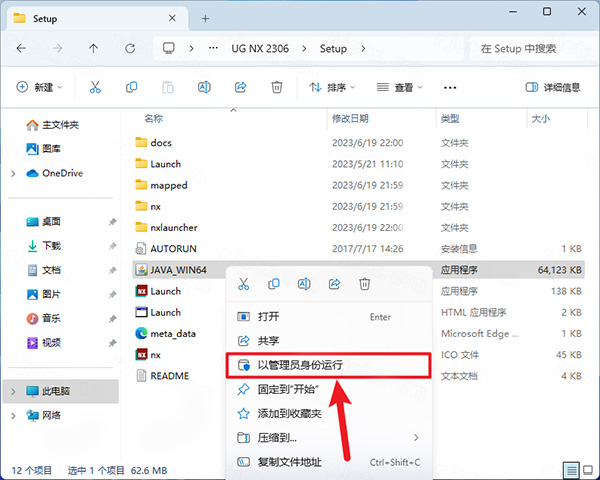Image resolution: width=600 pixels, height=480 pixels.
Task: Click Setup in the breadcrumb path
Action: point(333,49)
